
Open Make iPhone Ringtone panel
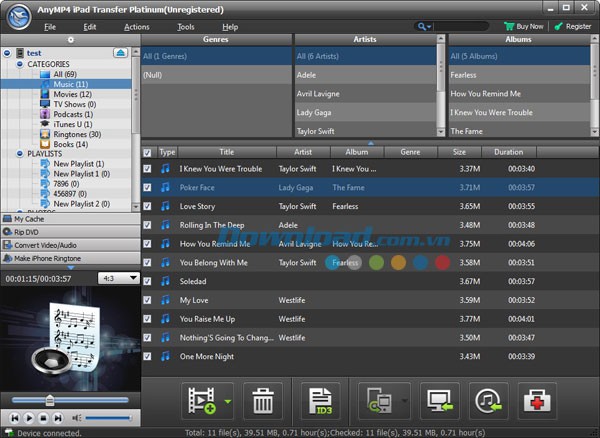pos(70,258)
